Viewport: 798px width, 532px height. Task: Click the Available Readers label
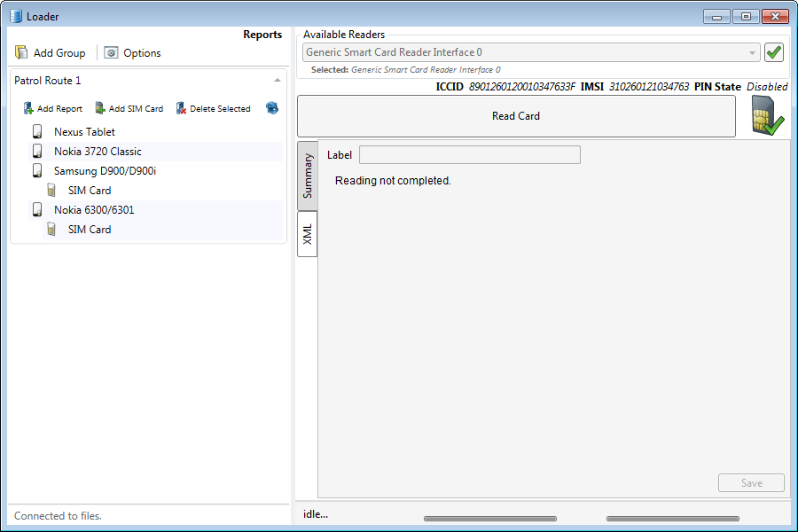click(x=344, y=35)
